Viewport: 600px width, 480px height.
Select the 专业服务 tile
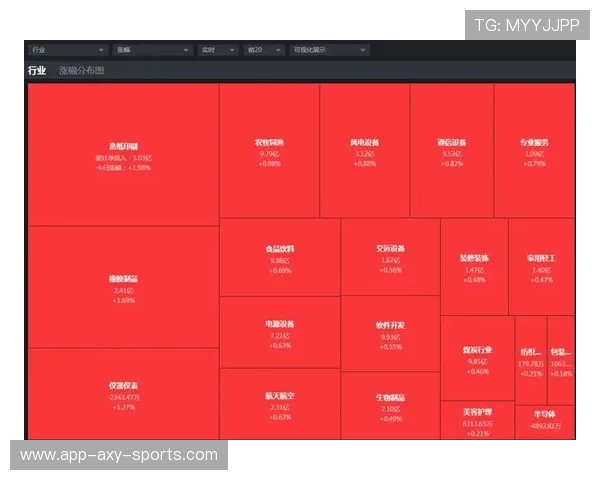point(534,150)
